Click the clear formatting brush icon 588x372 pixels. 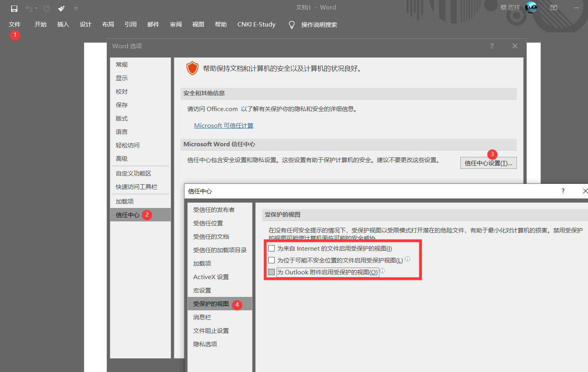coord(61,8)
